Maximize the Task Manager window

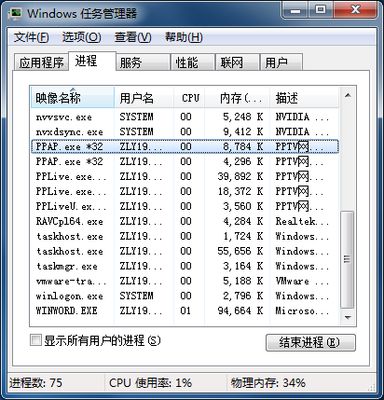pos(321,10)
